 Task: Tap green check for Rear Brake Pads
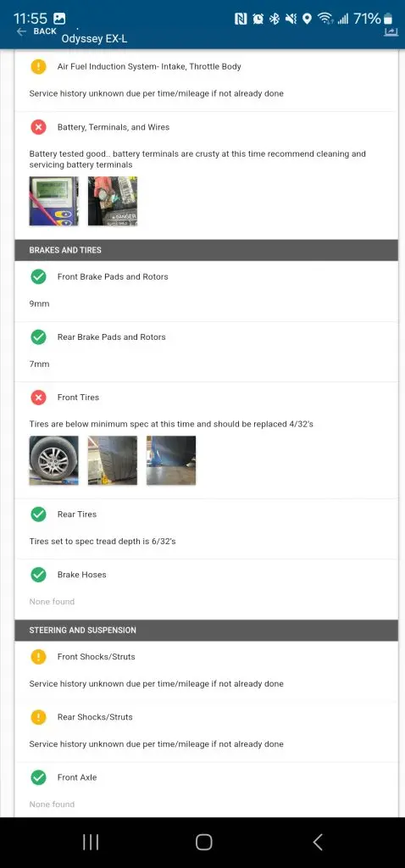pyautogui.click(x=38, y=337)
